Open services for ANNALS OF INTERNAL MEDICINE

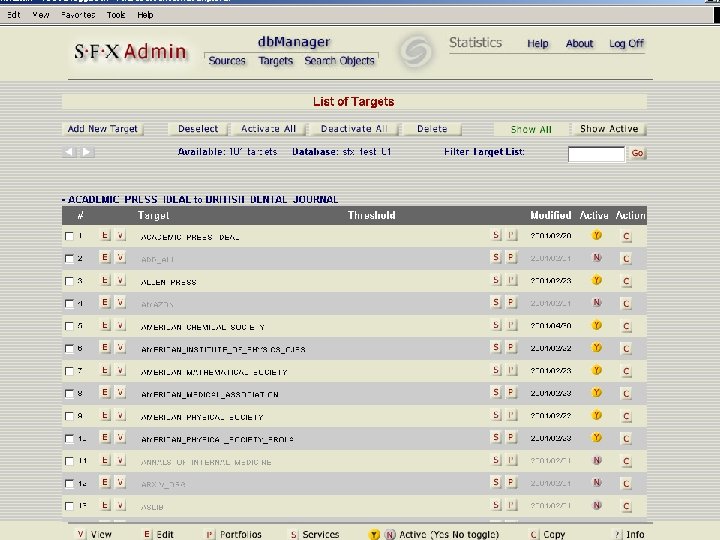click(496, 461)
